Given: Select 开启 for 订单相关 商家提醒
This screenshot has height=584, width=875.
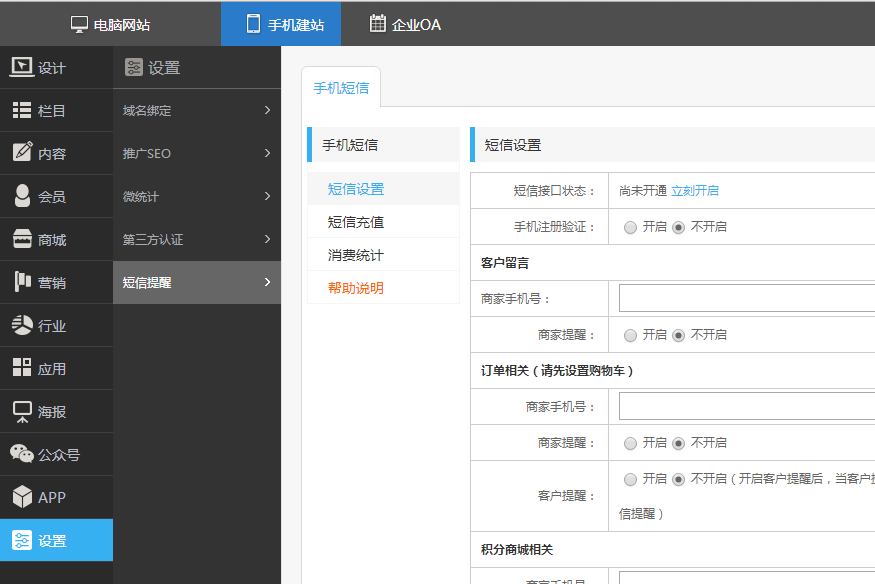Looking at the screenshot, I should (630, 443).
